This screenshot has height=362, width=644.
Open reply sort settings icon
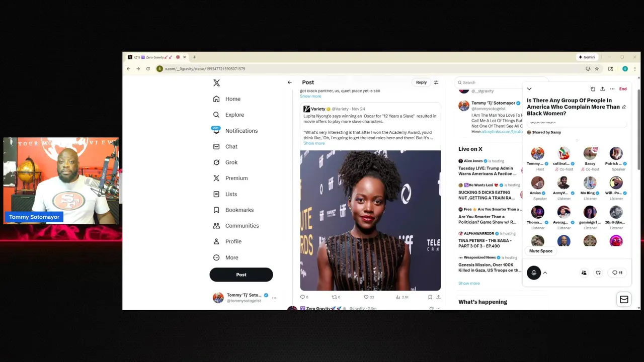tap(436, 82)
